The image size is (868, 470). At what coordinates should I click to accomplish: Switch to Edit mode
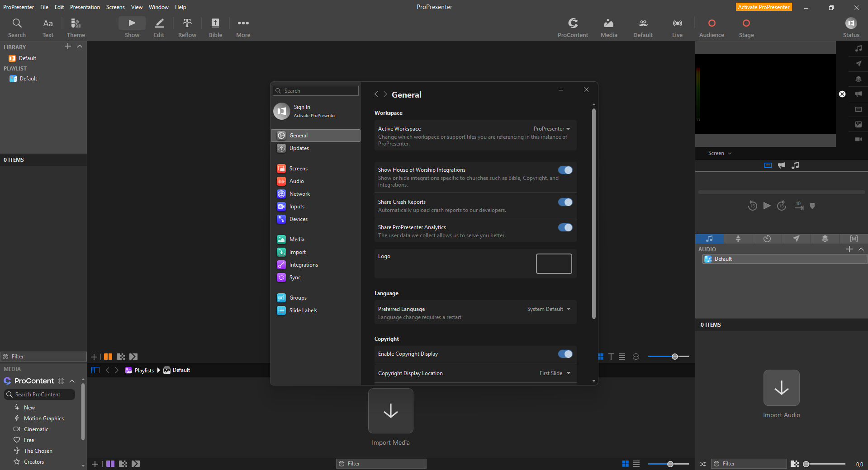pos(159,28)
